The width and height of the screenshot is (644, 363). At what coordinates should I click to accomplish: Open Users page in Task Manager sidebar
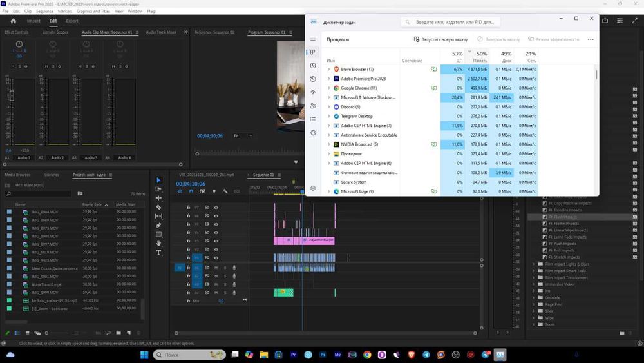click(x=313, y=106)
